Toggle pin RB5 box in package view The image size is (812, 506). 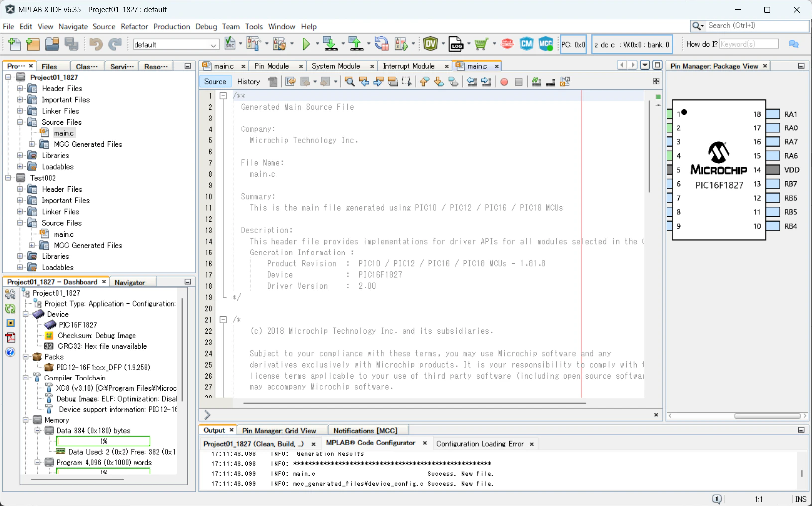coord(773,212)
